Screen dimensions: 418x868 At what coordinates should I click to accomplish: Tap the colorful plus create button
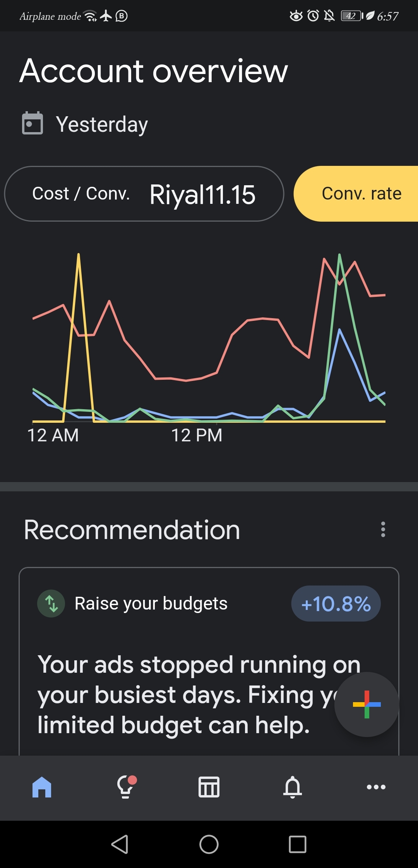367,704
